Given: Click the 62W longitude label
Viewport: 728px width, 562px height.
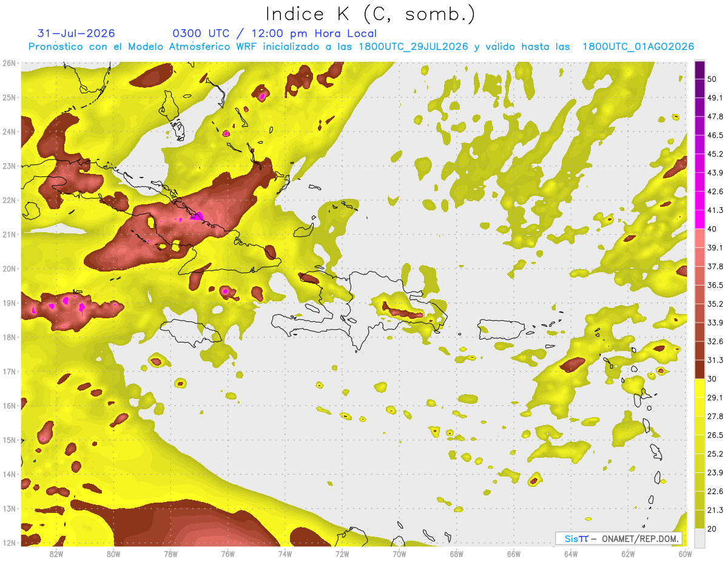Looking at the screenshot, I should (628, 554).
